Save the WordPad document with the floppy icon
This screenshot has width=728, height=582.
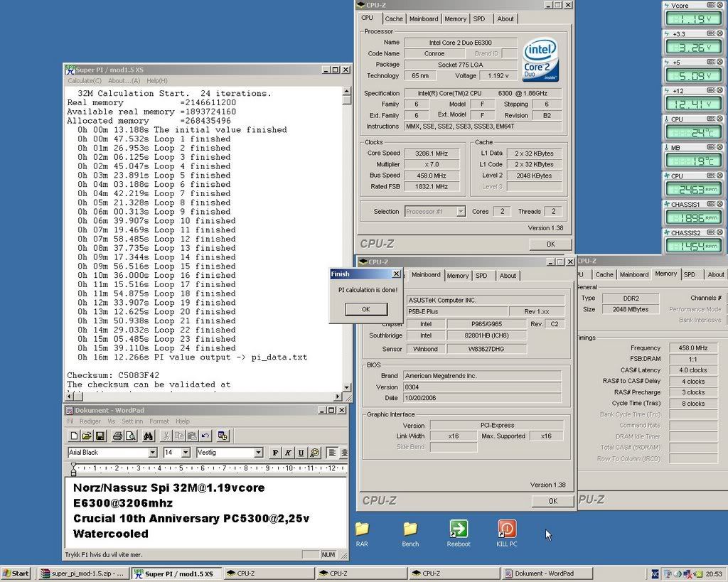[100, 436]
